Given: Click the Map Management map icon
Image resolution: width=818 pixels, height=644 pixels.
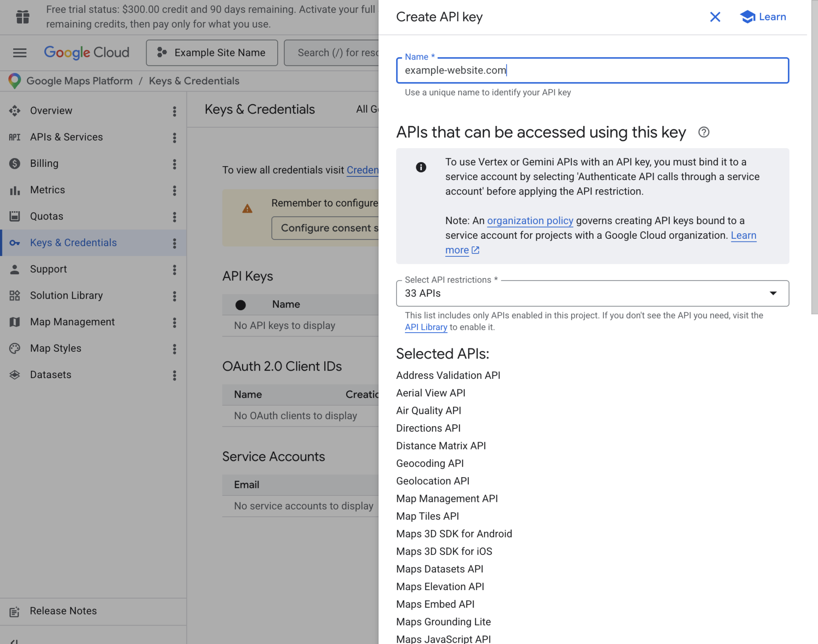Looking at the screenshot, I should 15,322.
